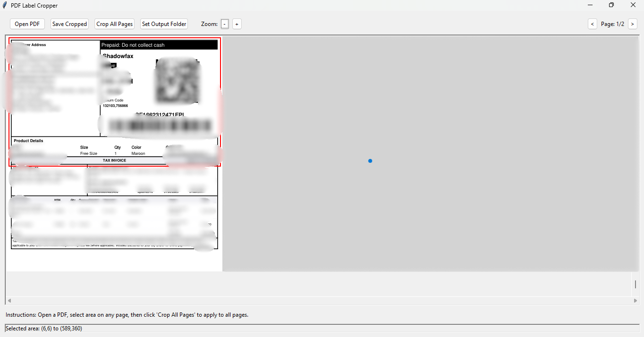Click the Selected area status bar field

tap(322, 329)
